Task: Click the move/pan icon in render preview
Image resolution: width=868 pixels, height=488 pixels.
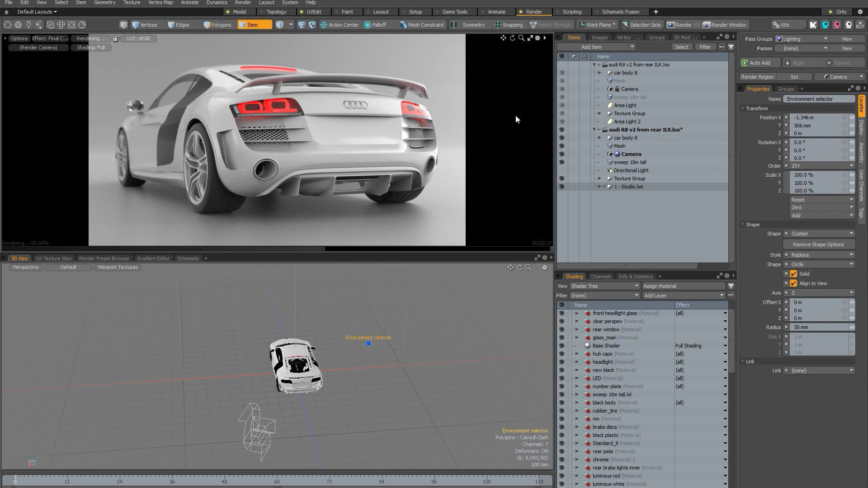Action: point(503,38)
